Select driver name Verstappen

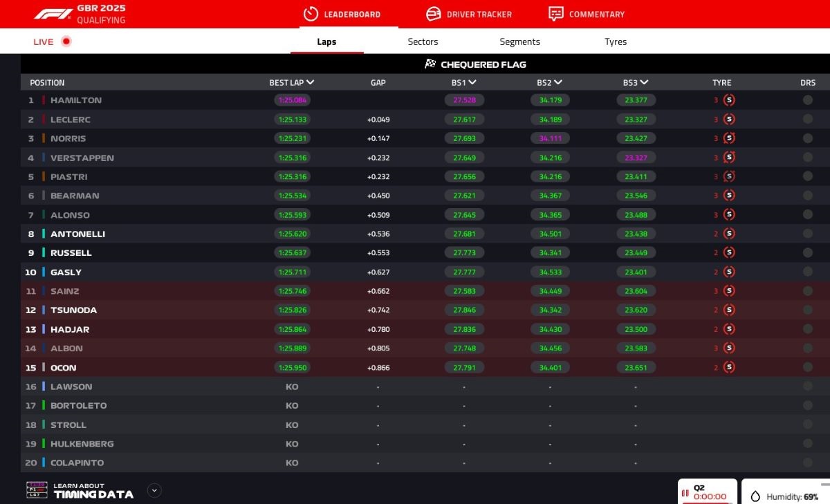coord(82,158)
